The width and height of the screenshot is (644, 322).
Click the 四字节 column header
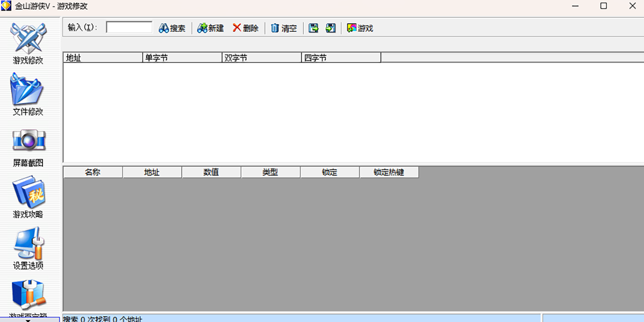point(341,57)
